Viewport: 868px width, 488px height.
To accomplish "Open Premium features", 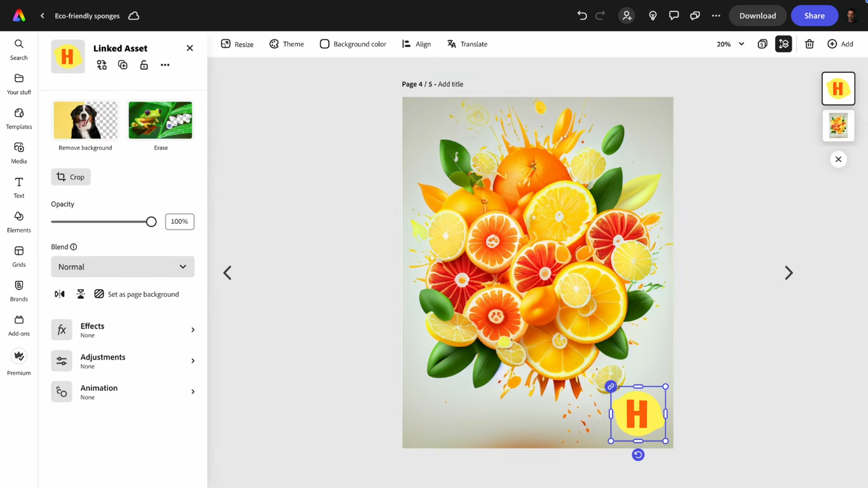I will click(19, 363).
